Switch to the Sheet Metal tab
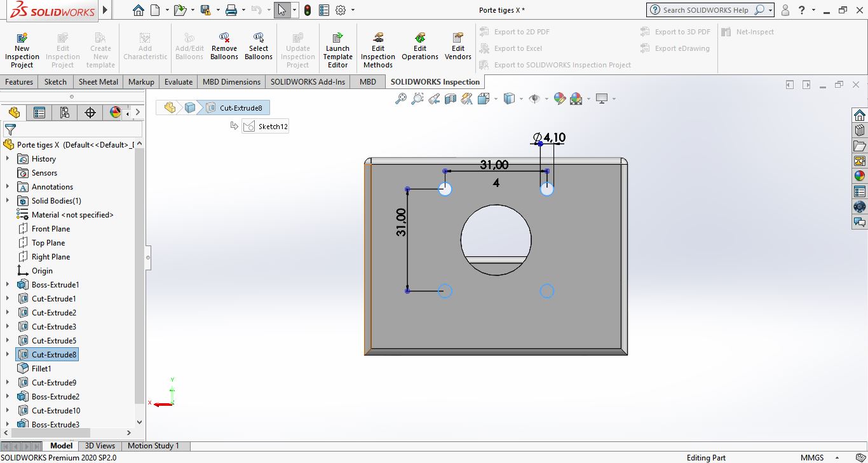Viewport: 868px width, 463px height. click(98, 81)
